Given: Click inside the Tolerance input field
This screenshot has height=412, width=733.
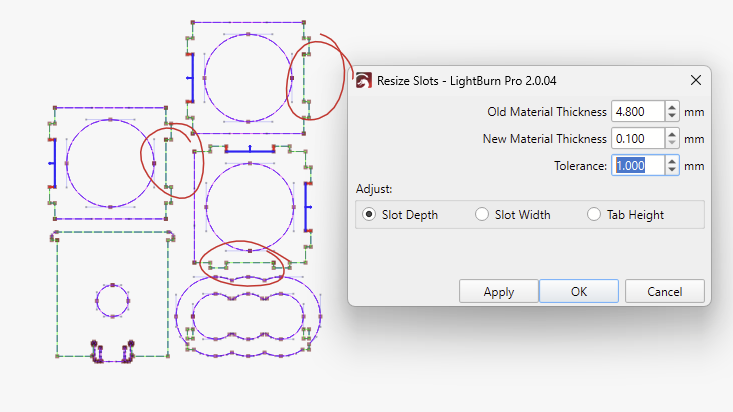Looking at the screenshot, I should click(x=637, y=165).
